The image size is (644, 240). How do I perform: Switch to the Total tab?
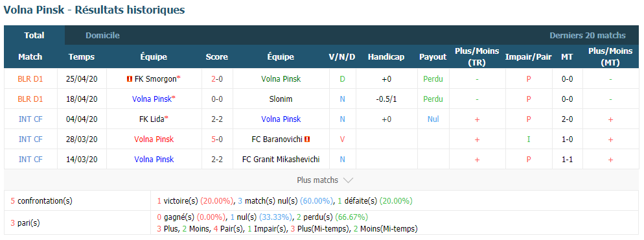(34, 35)
